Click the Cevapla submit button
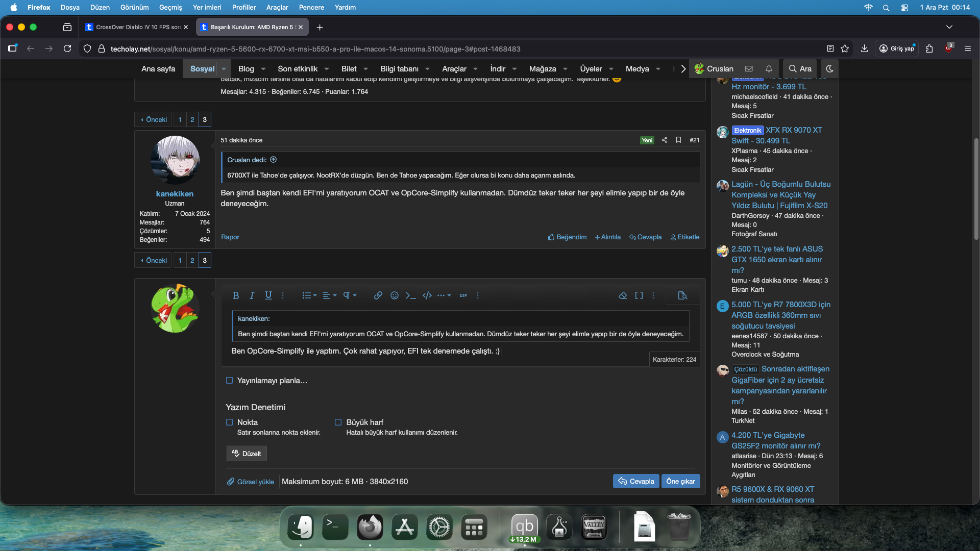 coord(636,481)
